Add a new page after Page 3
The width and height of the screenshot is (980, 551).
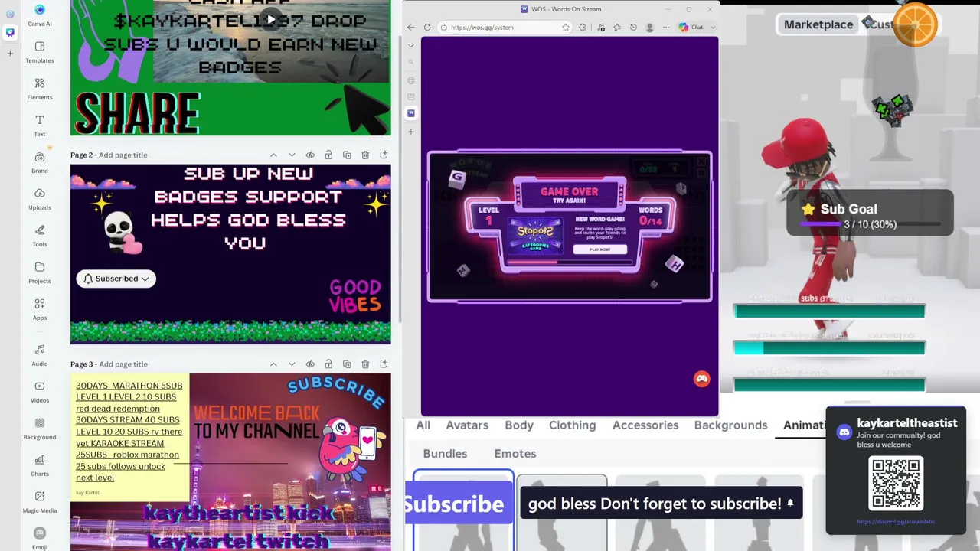tap(384, 364)
